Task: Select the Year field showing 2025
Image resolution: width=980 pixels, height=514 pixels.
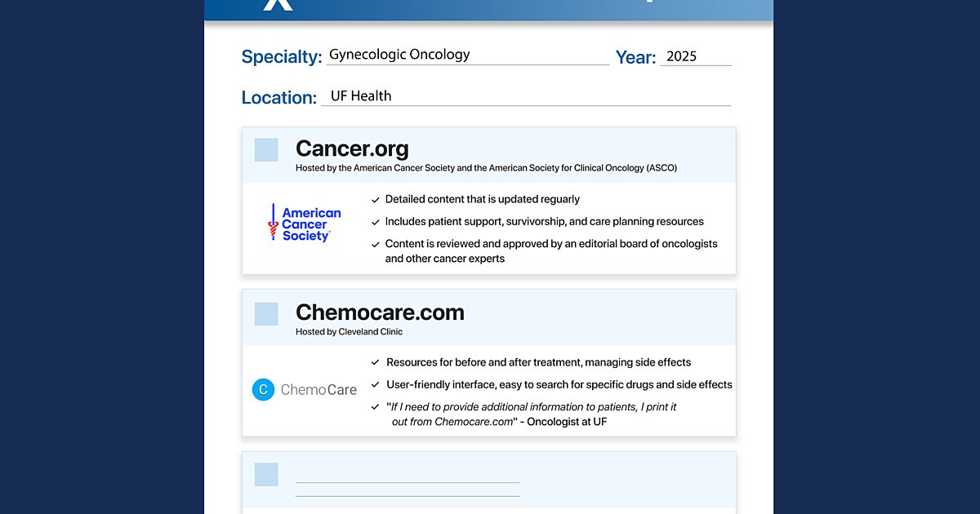Action: click(695, 56)
